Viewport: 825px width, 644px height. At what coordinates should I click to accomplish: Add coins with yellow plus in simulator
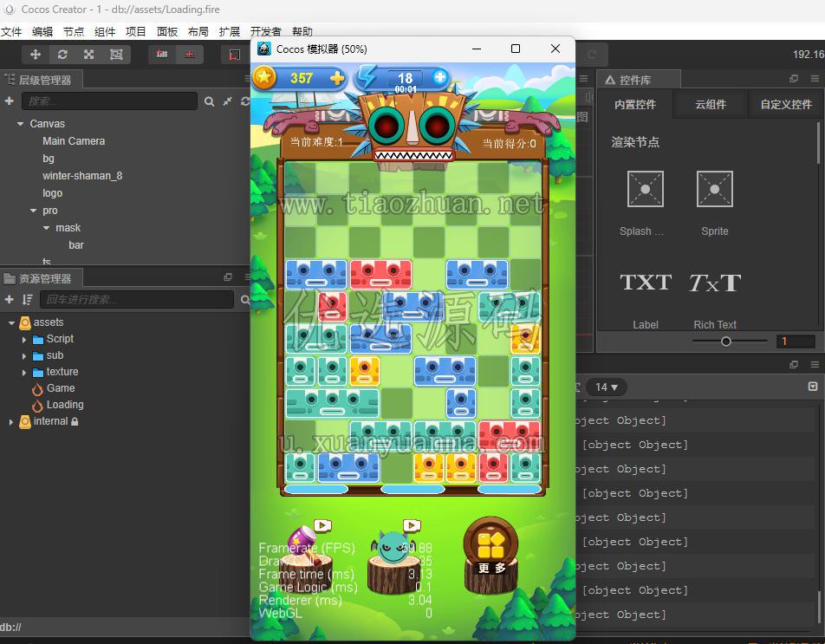(x=337, y=78)
